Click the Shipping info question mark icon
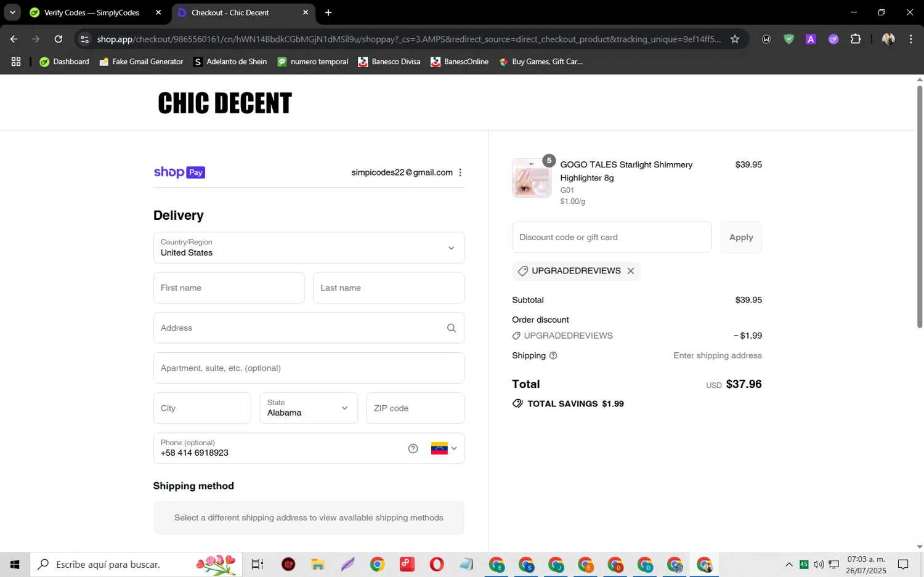This screenshot has height=577, width=924. (553, 355)
